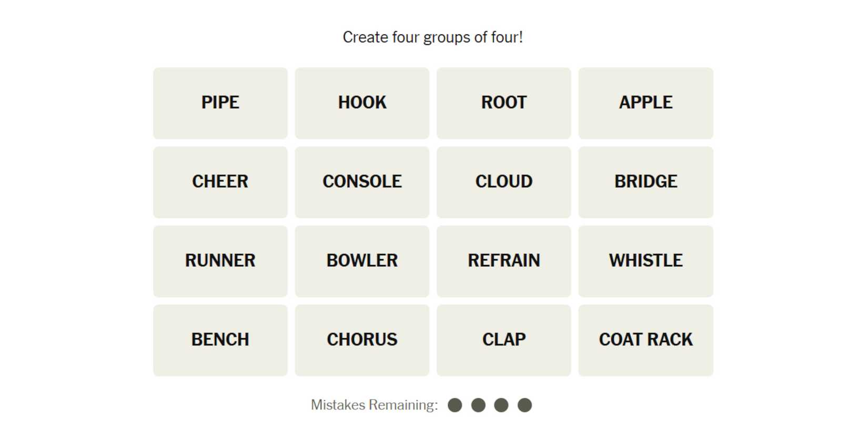Choose the BRIDGE word tile

click(645, 181)
